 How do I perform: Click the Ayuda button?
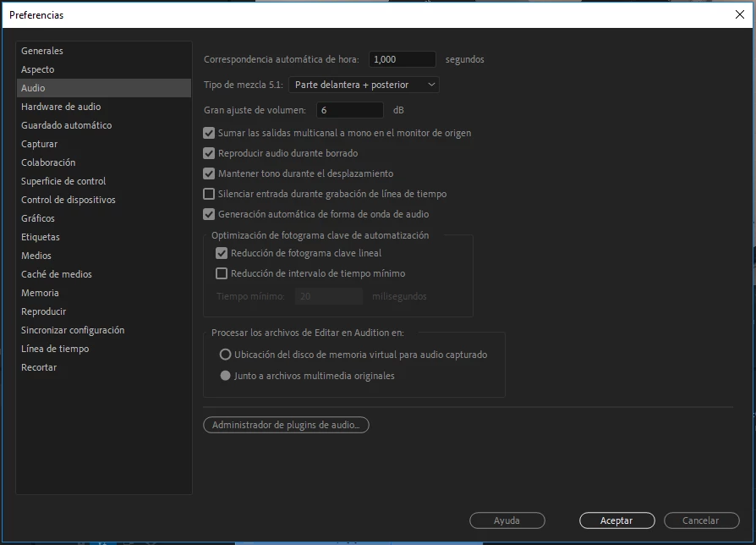[x=507, y=520]
